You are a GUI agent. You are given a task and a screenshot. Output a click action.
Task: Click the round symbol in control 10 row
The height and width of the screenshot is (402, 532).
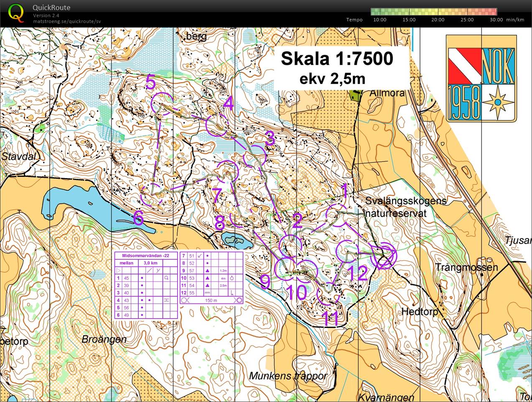coord(232,278)
